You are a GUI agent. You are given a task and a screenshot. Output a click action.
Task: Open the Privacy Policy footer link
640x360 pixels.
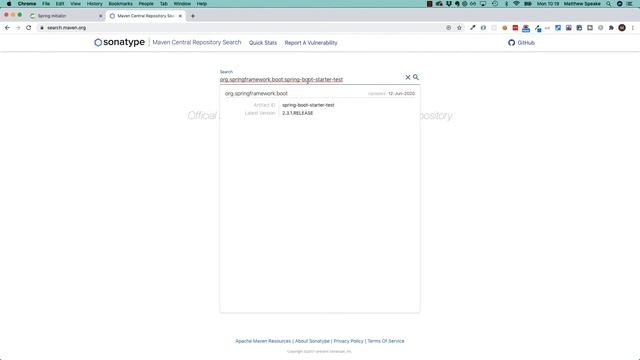tap(348, 341)
